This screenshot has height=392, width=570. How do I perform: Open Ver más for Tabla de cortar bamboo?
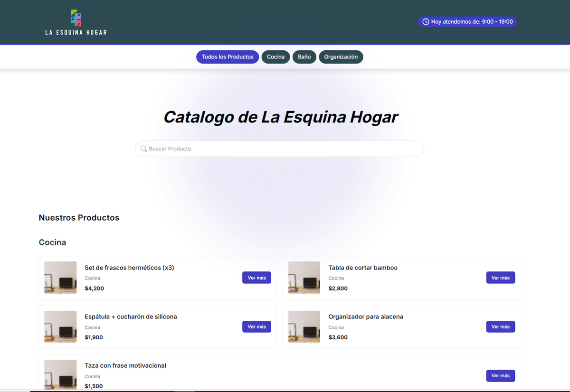coord(500,278)
